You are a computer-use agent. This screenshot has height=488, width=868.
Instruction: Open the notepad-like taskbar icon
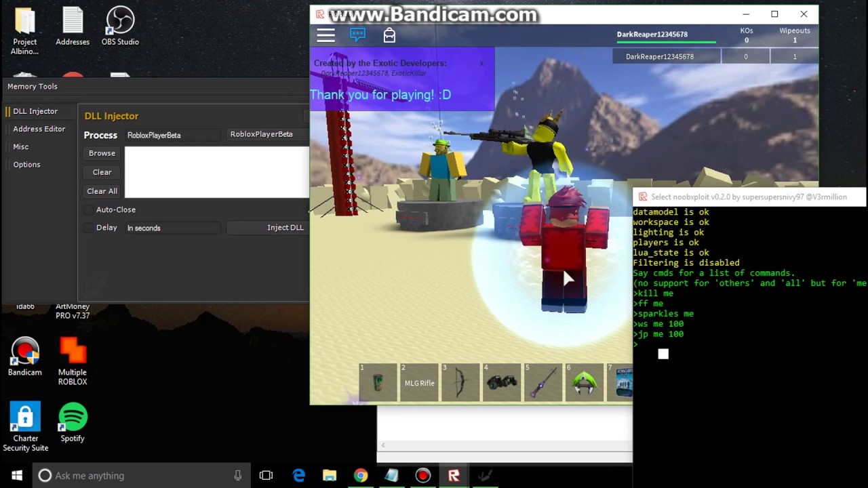coord(391,475)
